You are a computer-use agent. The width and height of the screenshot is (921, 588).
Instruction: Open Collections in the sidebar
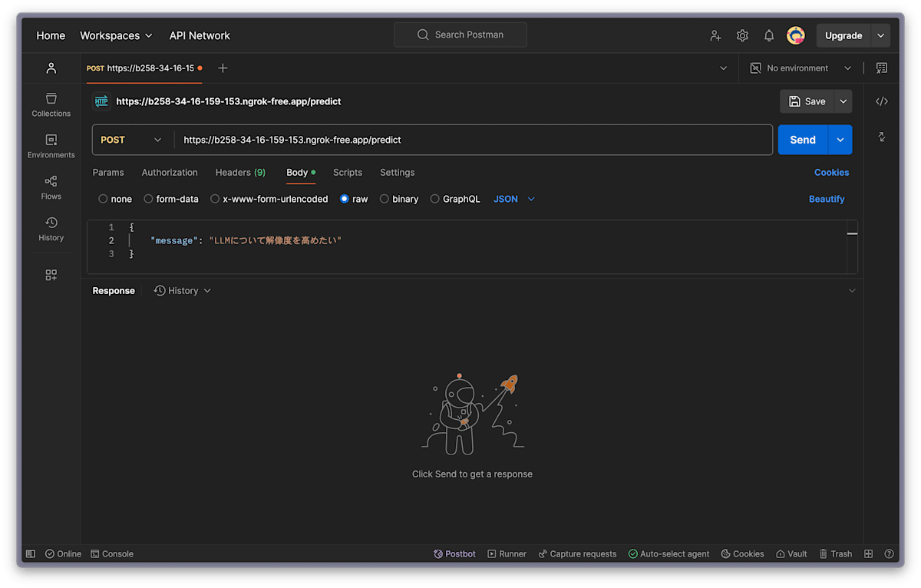click(x=51, y=105)
